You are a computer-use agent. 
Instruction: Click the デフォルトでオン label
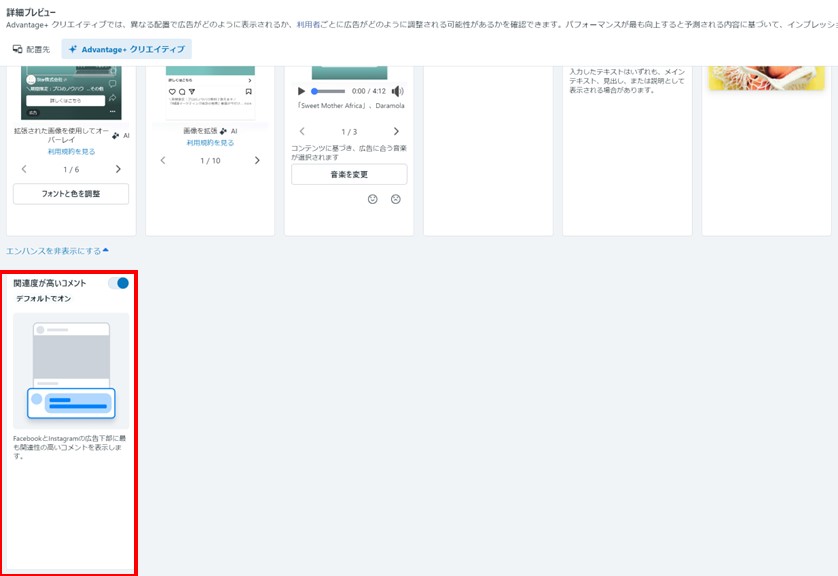43,299
